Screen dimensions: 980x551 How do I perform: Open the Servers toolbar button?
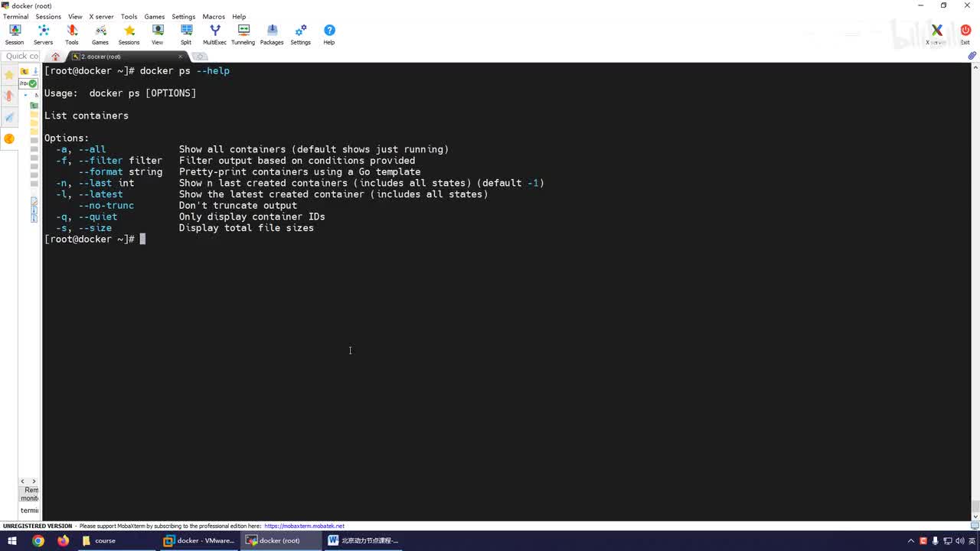[x=44, y=34]
